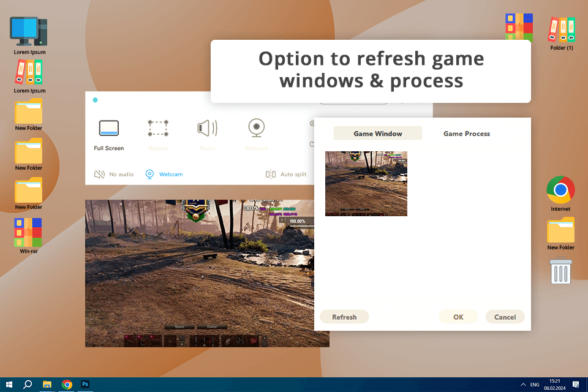Select Full Screen recording mode
The height and width of the screenshot is (392, 588).
coord(109,135)
